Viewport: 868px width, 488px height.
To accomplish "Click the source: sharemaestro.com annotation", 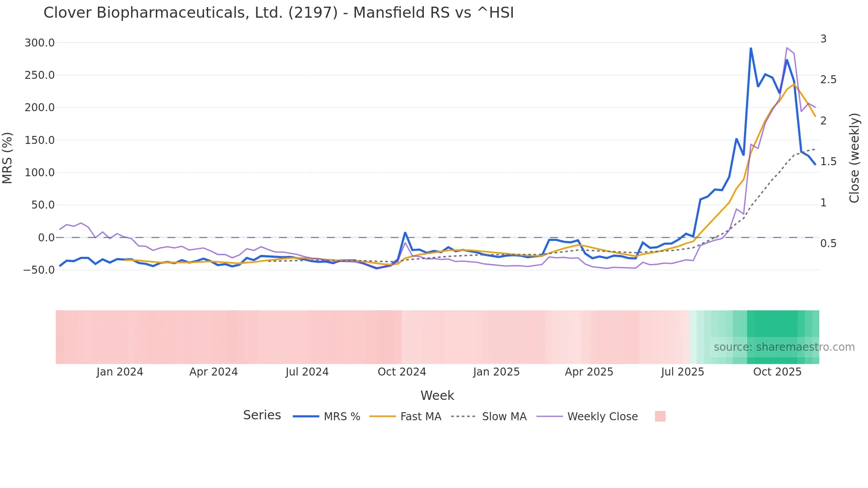I will point(784,347).
